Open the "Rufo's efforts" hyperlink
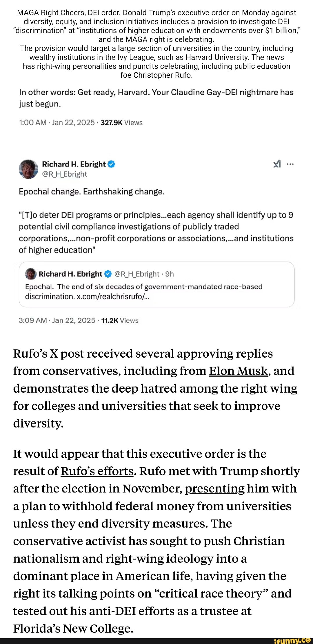313x644 pixels. [97, 471]
